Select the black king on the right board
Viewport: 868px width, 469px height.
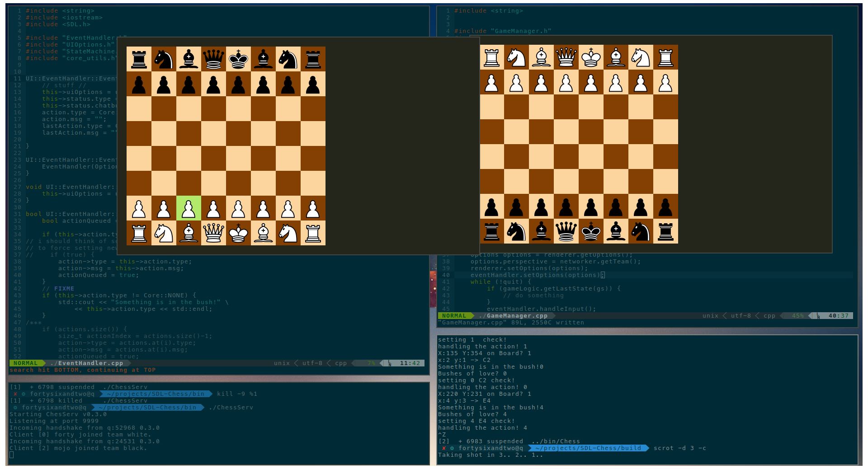(x=591, y=232)
